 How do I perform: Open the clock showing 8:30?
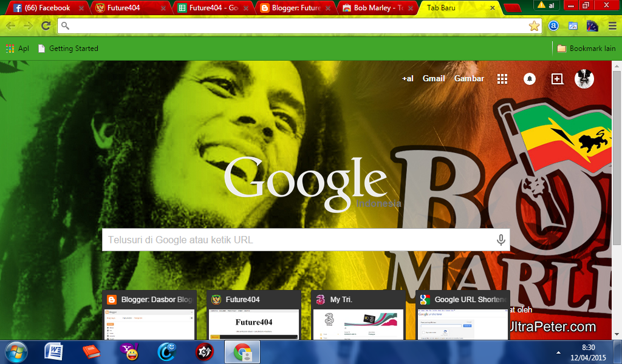[x=588, y=352]
